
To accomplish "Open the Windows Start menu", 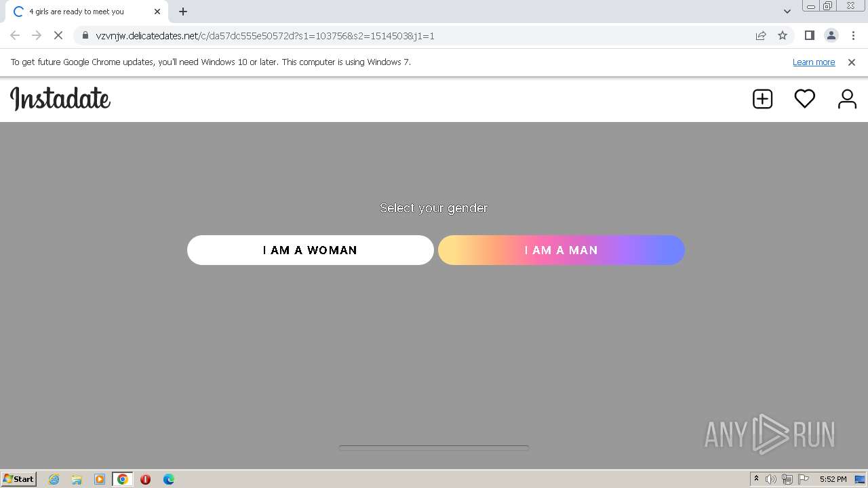I will 19,479.
